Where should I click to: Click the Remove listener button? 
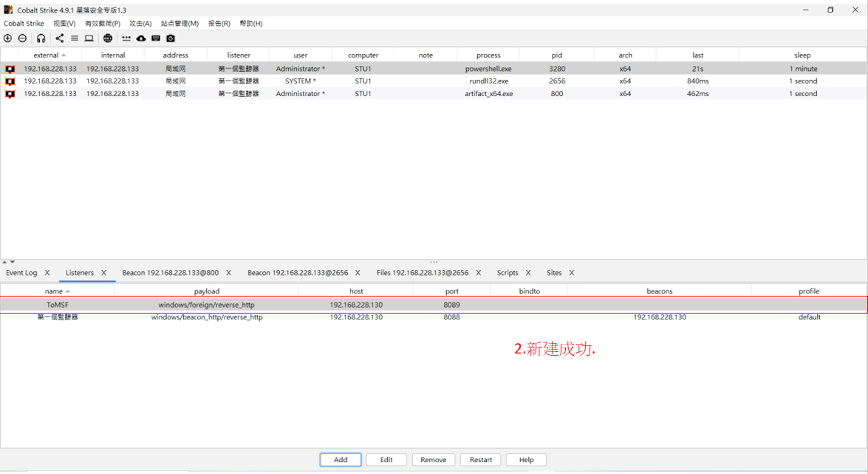coord(434,460)
